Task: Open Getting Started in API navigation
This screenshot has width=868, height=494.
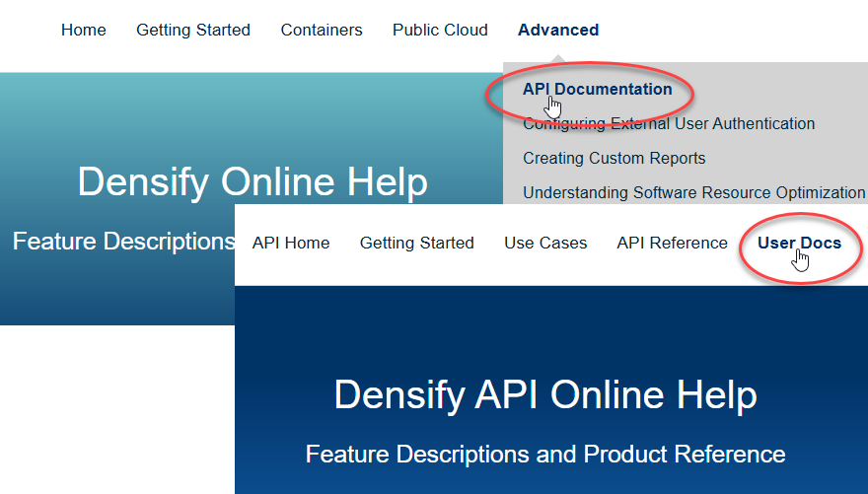Action: (x=417, y=243)
